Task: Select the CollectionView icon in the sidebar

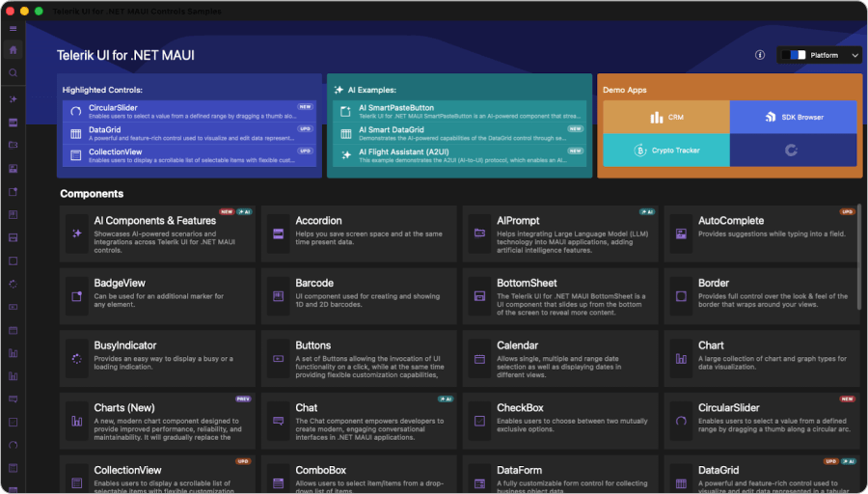Action: [x=14, y=469]
